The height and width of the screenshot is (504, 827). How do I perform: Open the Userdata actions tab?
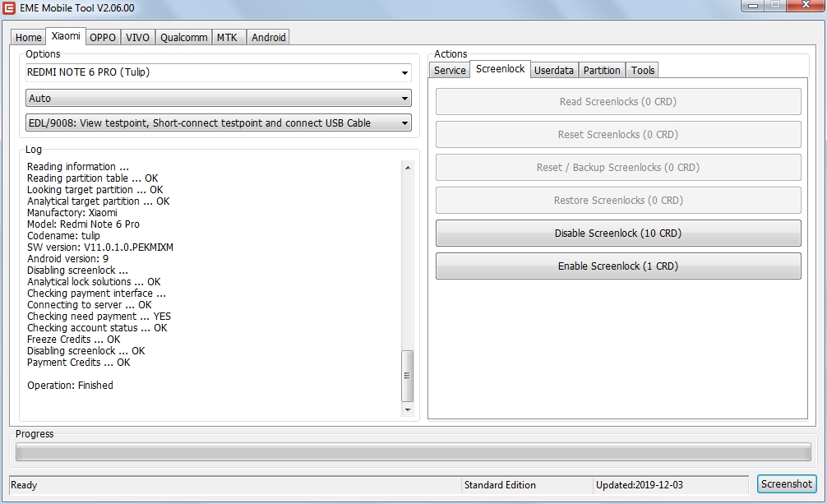(x=554, y=70)
